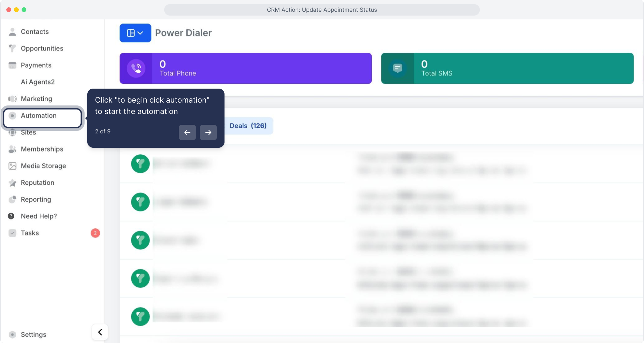This screenshot has height=343, width=644.
Task: Click the Media Storage image icon
Action: (x=12, y=166)
